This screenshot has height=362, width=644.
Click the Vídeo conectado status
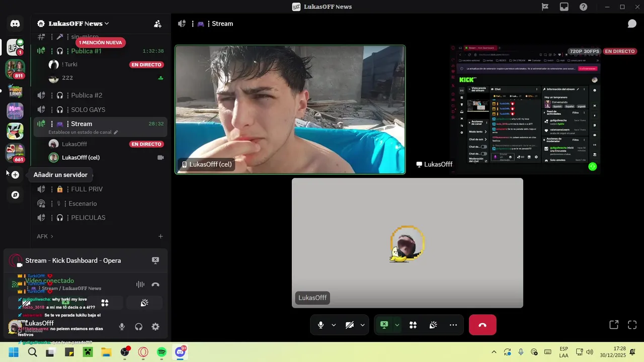[49, 281]
